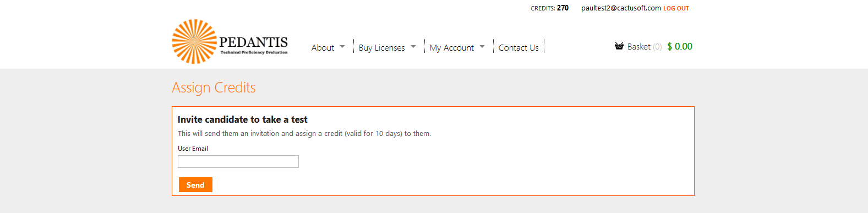
Task: Click the paultest2@cactusoft.com account email
Action: (x=621, y=8)
